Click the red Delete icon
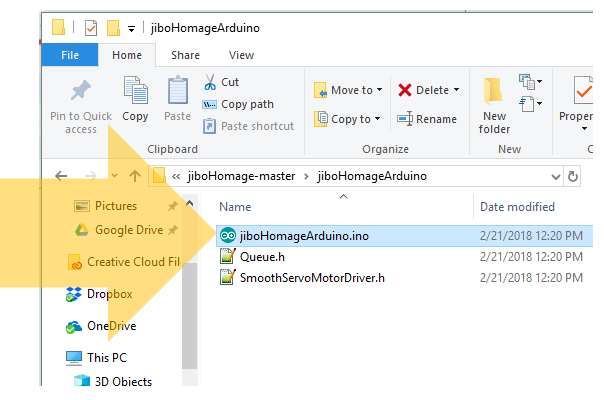 (x=405, y=90)
